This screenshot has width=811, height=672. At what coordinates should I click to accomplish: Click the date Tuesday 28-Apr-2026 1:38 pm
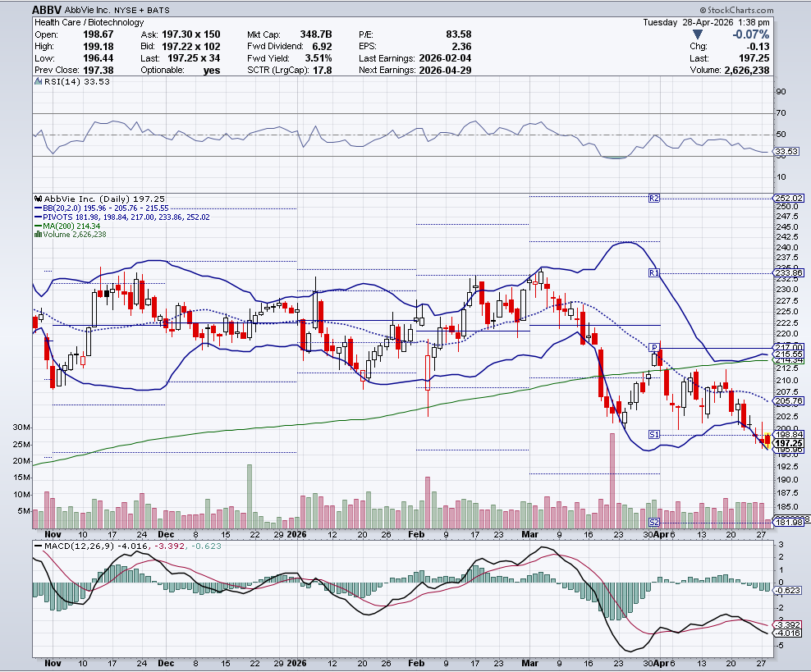coord(706,22)
